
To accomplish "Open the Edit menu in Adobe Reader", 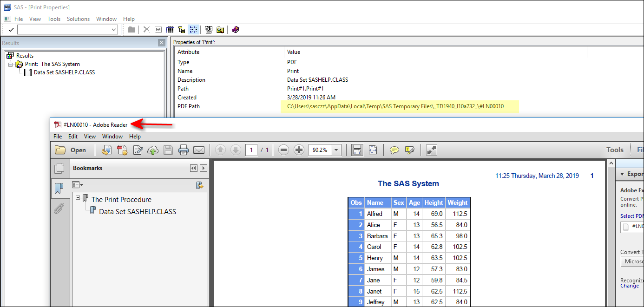I will 72,136.
